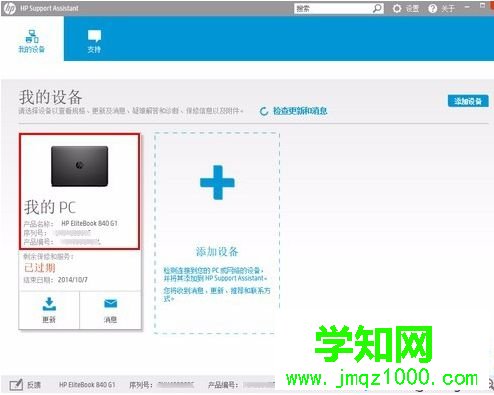Click the envelope 消息 icon

(x=110, y=303)
